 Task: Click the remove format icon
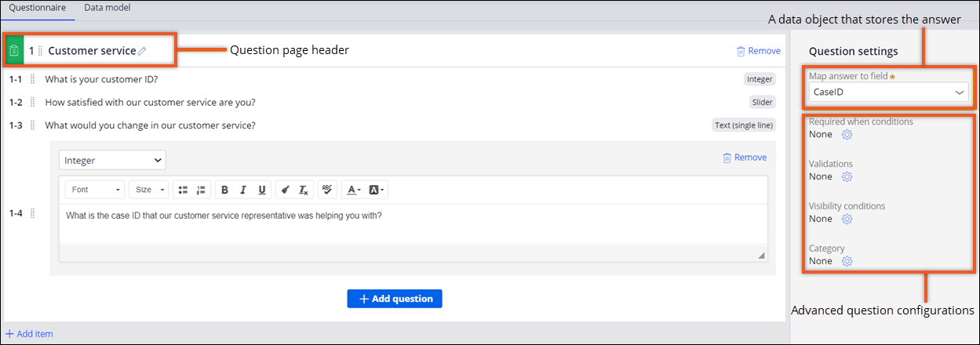304,190
